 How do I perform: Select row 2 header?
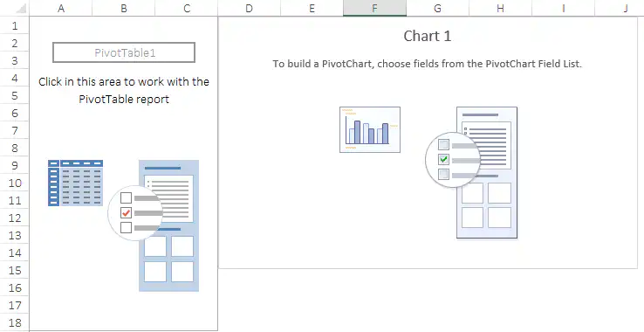15,43
